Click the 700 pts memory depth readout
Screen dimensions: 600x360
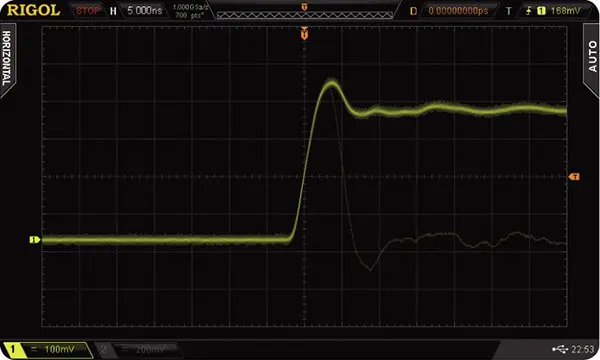[x=189, y=15]
